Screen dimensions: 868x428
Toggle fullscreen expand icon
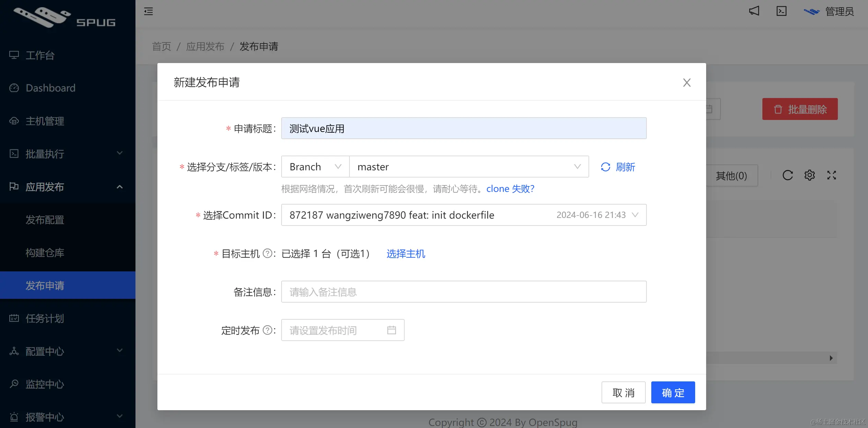[x=831, y=175]
